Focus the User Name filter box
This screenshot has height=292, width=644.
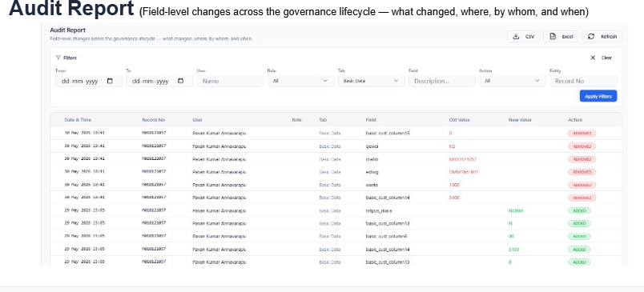coord(230,82)
